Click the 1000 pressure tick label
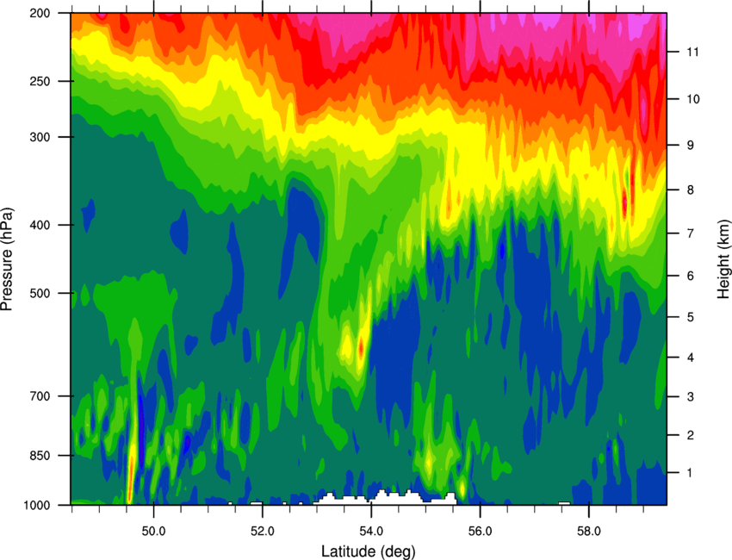Viewport: 732px width, 560px height. 37,505
